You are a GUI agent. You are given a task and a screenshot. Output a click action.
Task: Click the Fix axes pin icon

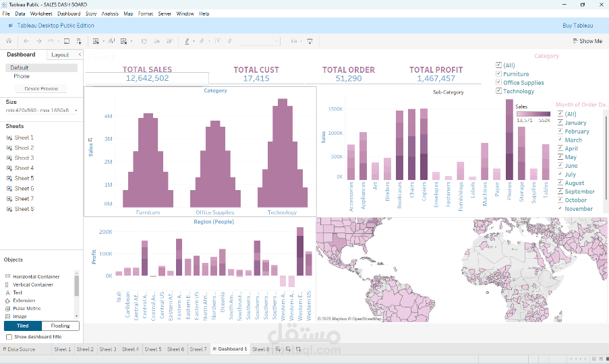click(229, 40)
